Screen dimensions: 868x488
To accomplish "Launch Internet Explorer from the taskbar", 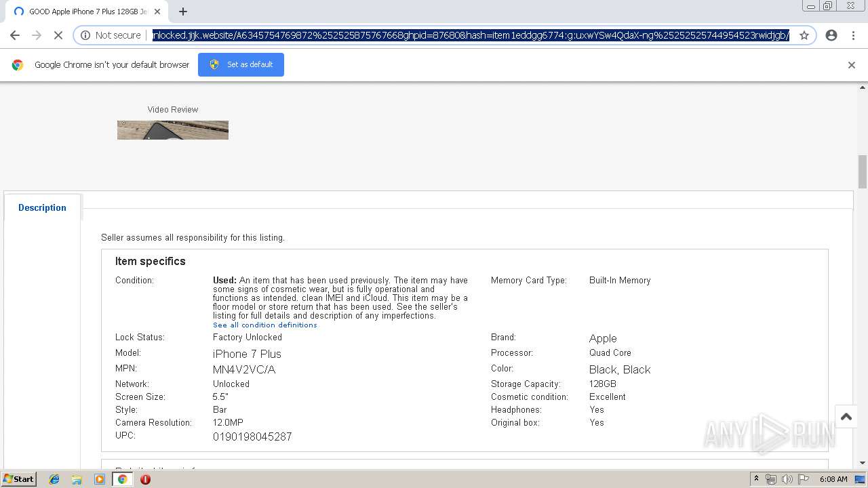I will click(54, 479).
